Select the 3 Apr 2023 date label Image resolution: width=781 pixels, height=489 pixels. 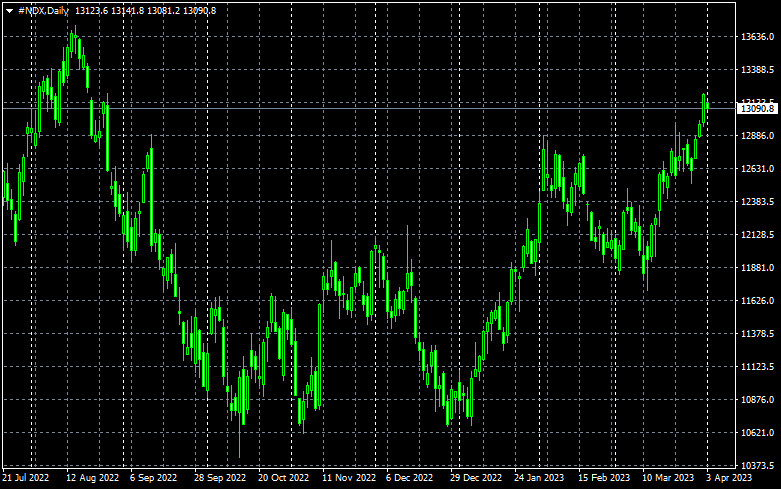point(730,478)
